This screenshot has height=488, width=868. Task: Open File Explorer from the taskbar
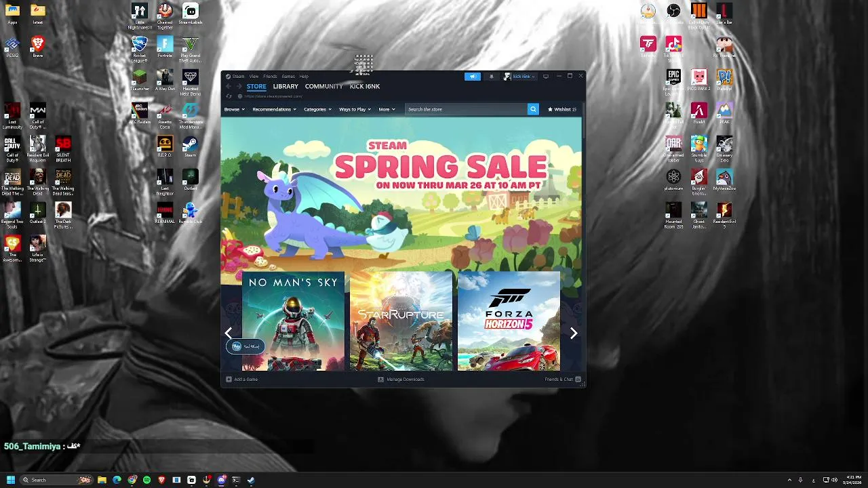click(102, 480)
